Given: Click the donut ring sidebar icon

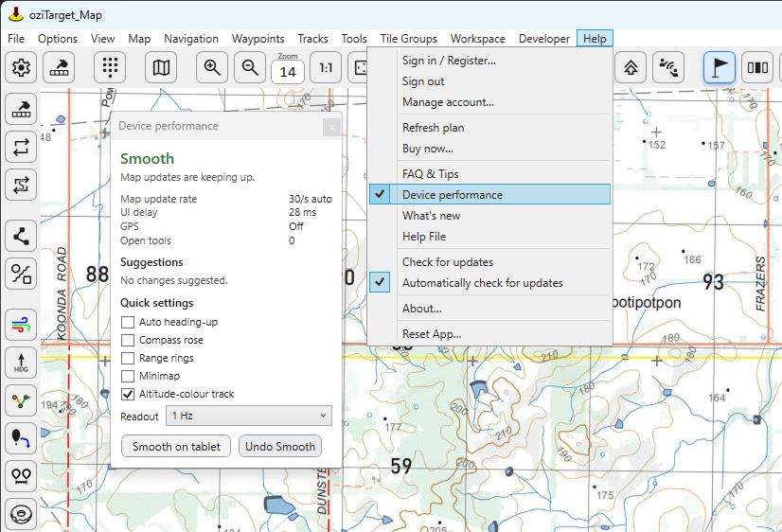Looking at the screenshot, I should pos(21,514).
